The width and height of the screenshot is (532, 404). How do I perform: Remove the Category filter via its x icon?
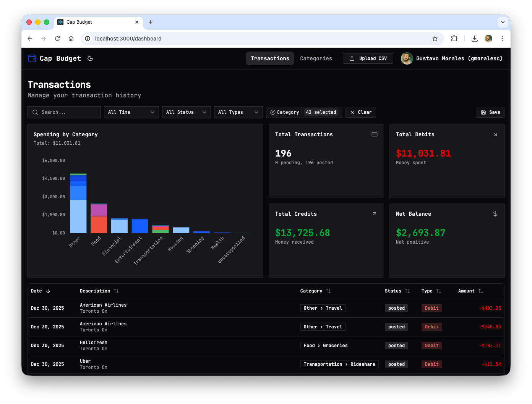(x=273, y=112)
